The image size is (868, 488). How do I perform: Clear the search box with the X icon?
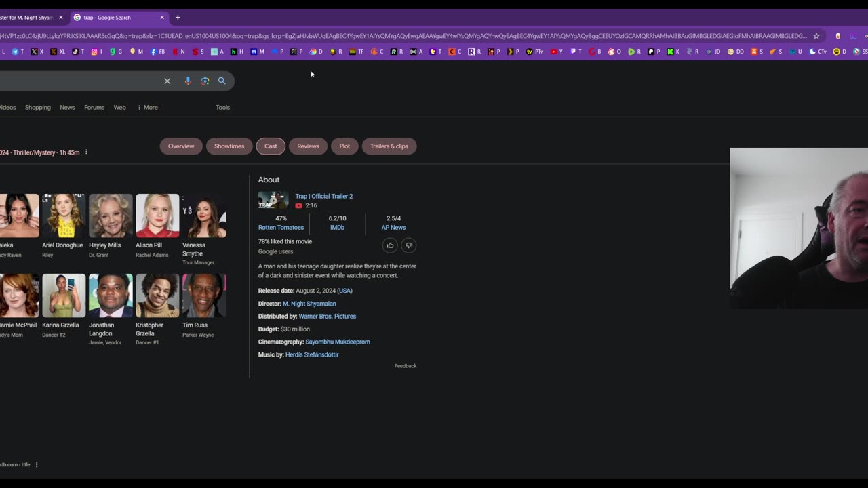tap(167, 81)
